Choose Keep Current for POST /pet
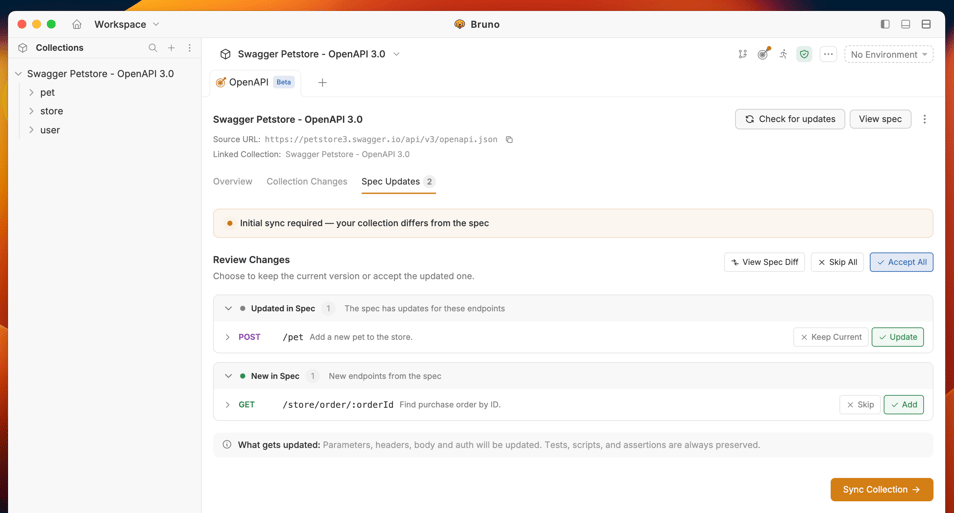Image resolution: width=954 pixels, height=513 pixels. click(830, 337)
